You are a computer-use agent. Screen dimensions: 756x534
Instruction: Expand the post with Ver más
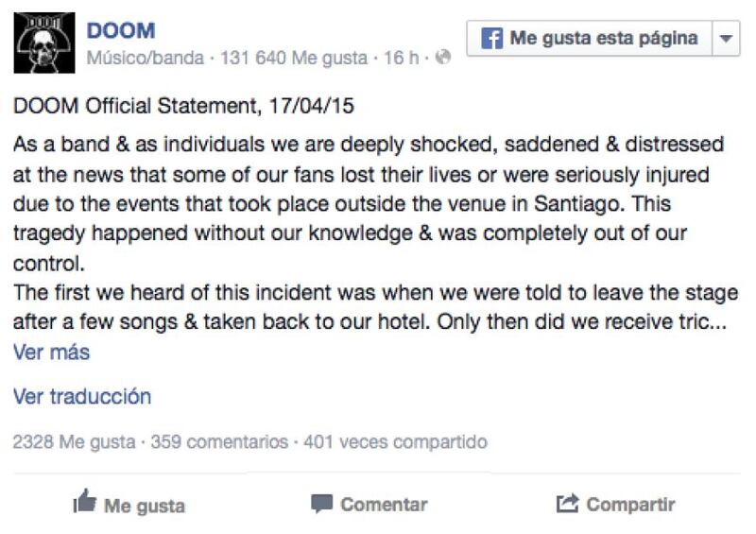(51, 353)
